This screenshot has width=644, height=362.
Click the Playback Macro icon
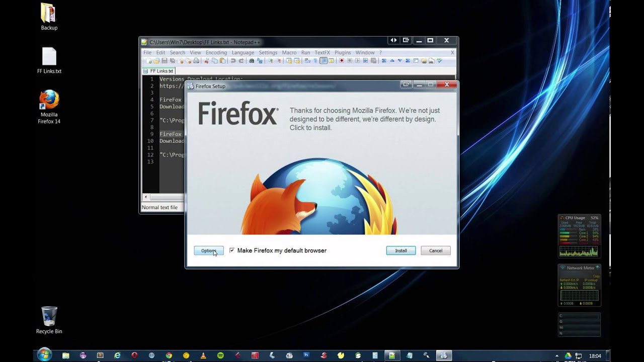(358, 61)
